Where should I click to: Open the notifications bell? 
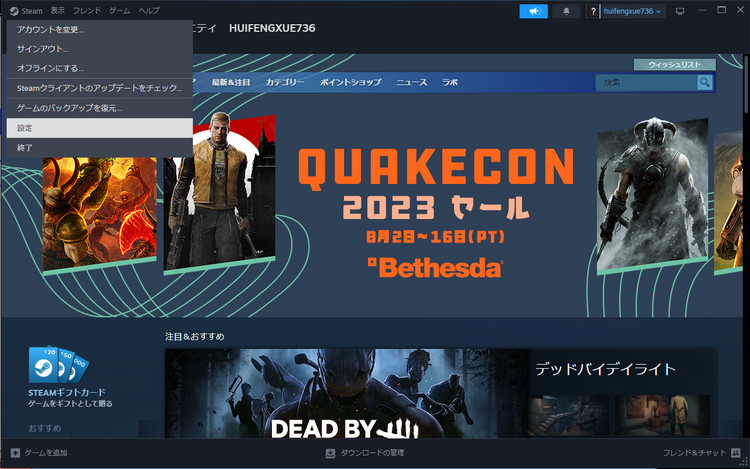click(566, 11)
